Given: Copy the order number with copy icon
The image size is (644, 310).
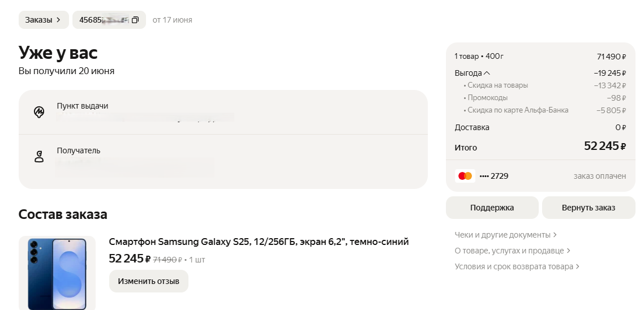Looking at the screenshot, I should pos(135,20).
